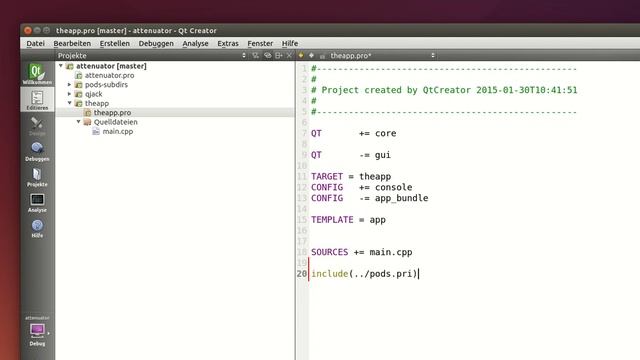Click 'CONFIG -= app_bundle' line in editor
The image size is (640, 360).
pos(369,198)
